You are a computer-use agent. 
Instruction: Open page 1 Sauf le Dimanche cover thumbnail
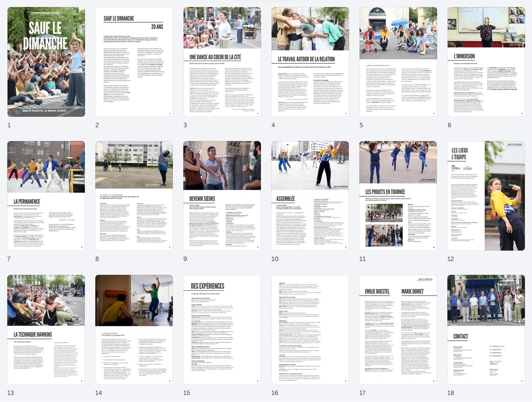[46, 62]
